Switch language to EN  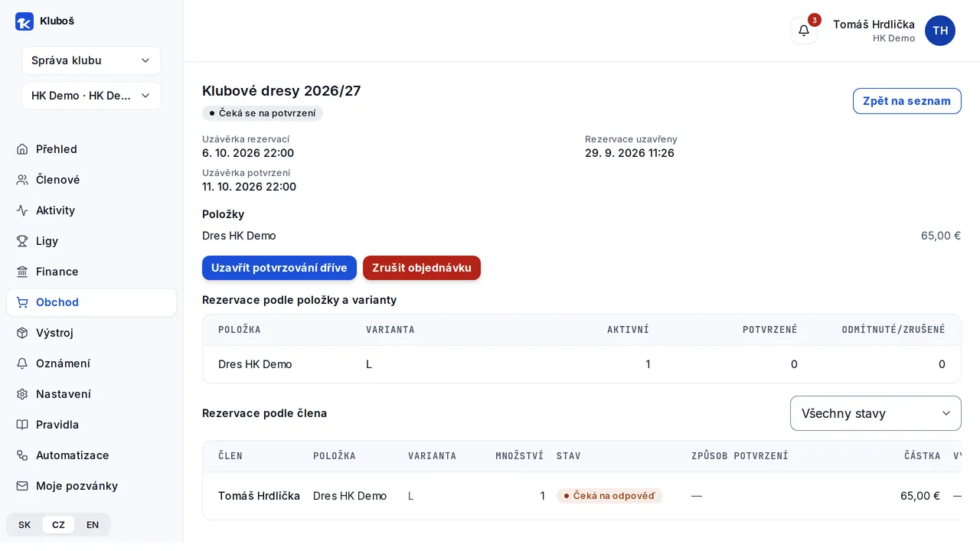coord(93,525)
